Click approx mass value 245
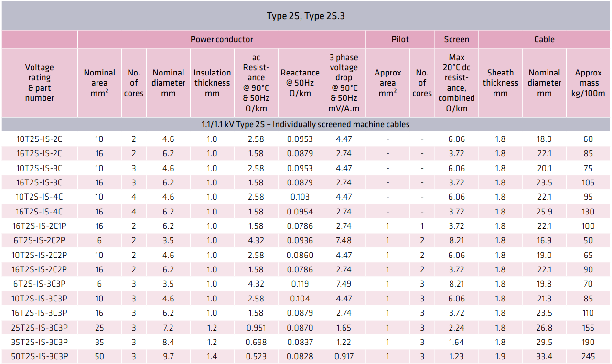Image resolution: width=612 pixels, height=364 pixels. [x=588, y=356]
